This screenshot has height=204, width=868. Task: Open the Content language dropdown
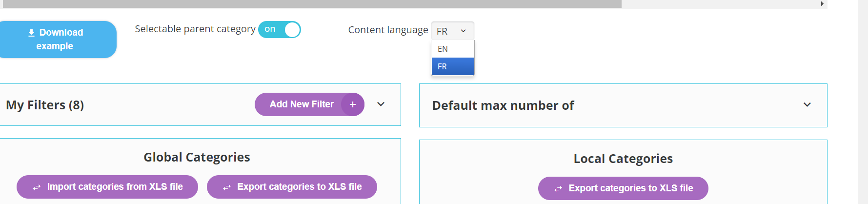click(452, 31)
